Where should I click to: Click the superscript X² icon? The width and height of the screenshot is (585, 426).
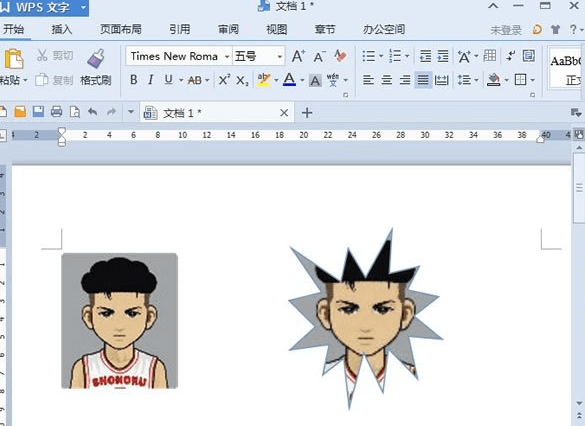coord(224,80)
